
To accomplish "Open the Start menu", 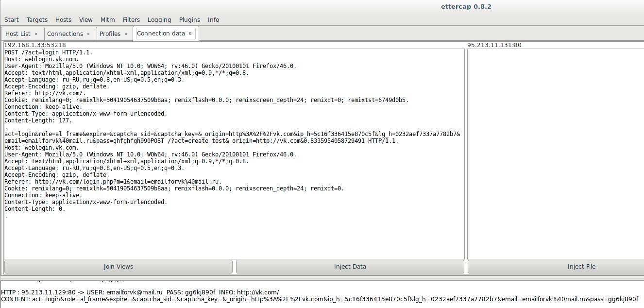I will click(12, 20).
